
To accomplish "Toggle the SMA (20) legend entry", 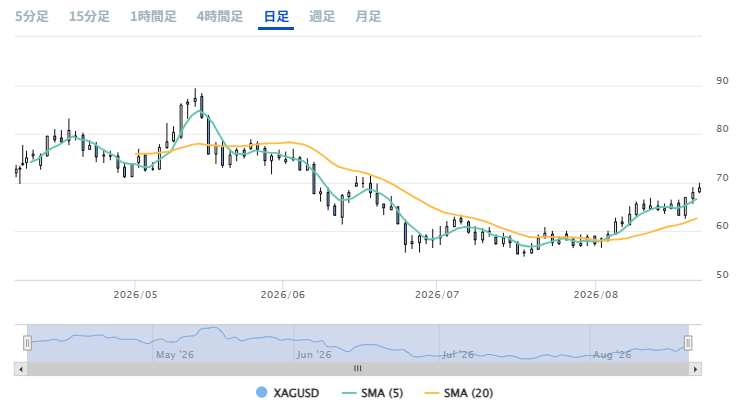I will tap(459, 392).
